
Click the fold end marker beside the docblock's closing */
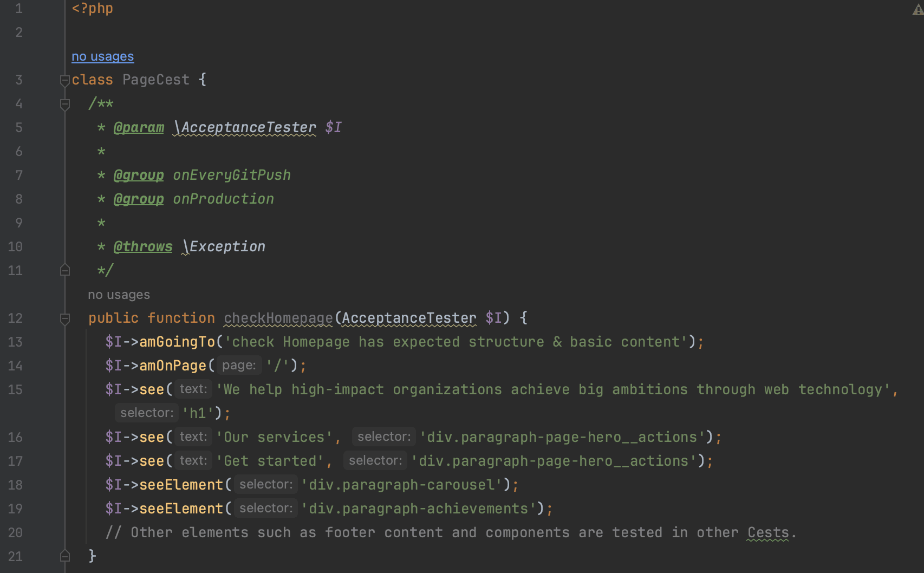pos(65,270)
